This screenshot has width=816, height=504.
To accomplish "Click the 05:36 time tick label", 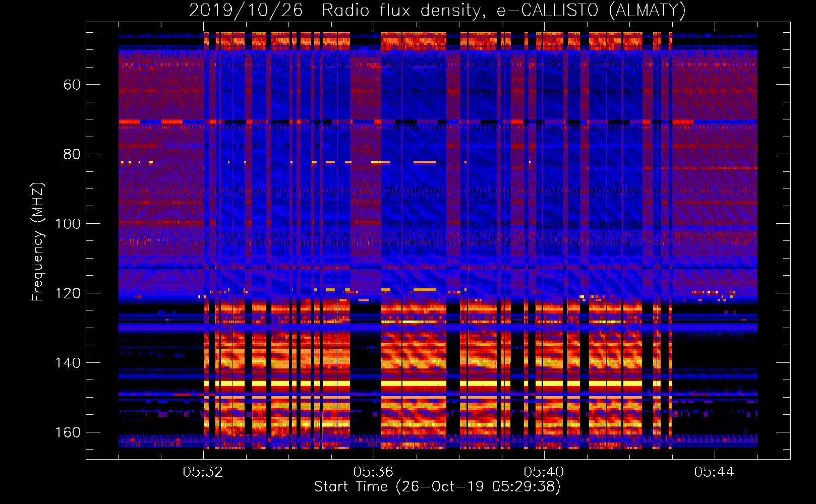I will click(x=374, y=472).
